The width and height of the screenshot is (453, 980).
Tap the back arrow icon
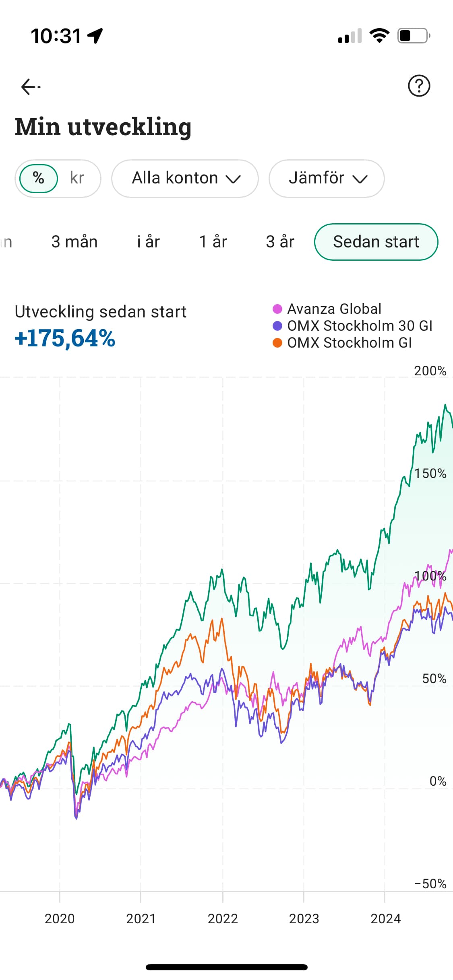tap(30, 86)
